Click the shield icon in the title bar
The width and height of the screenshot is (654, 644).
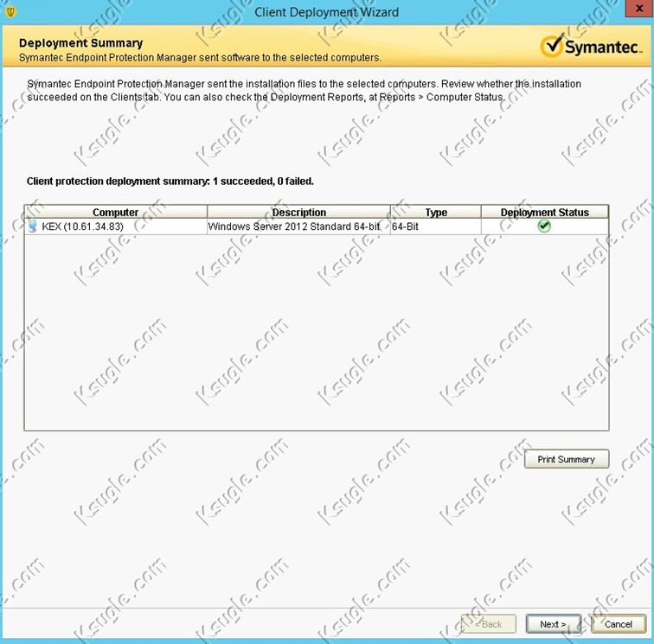11,12
